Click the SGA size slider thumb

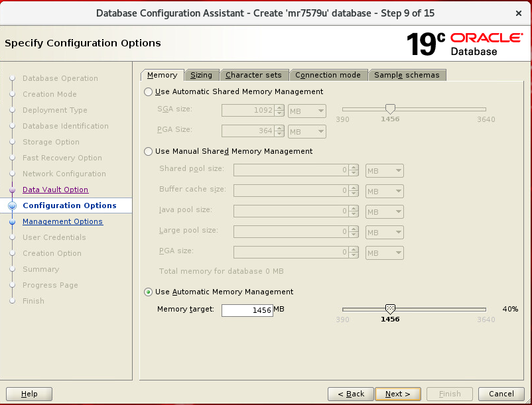coord(390,109)
